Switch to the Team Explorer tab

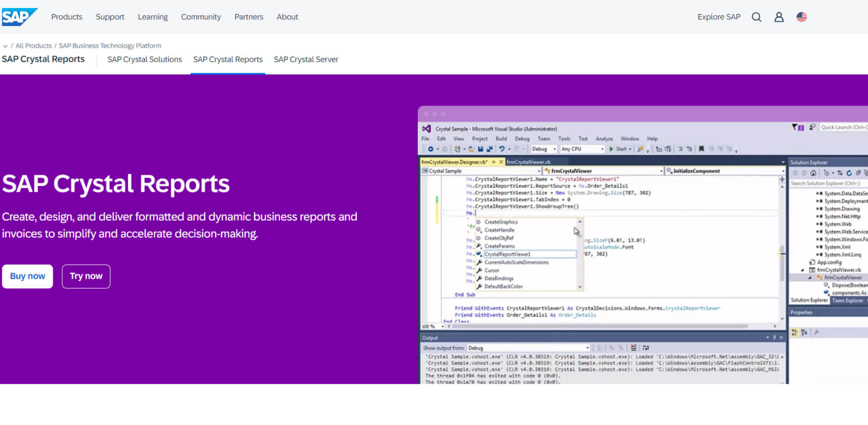tap(847, 301)
